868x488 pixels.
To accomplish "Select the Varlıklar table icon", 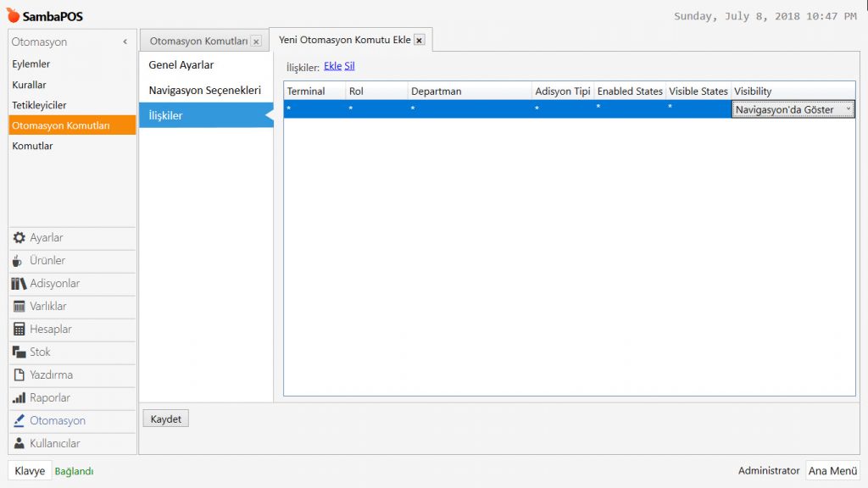I will (19, 307).
